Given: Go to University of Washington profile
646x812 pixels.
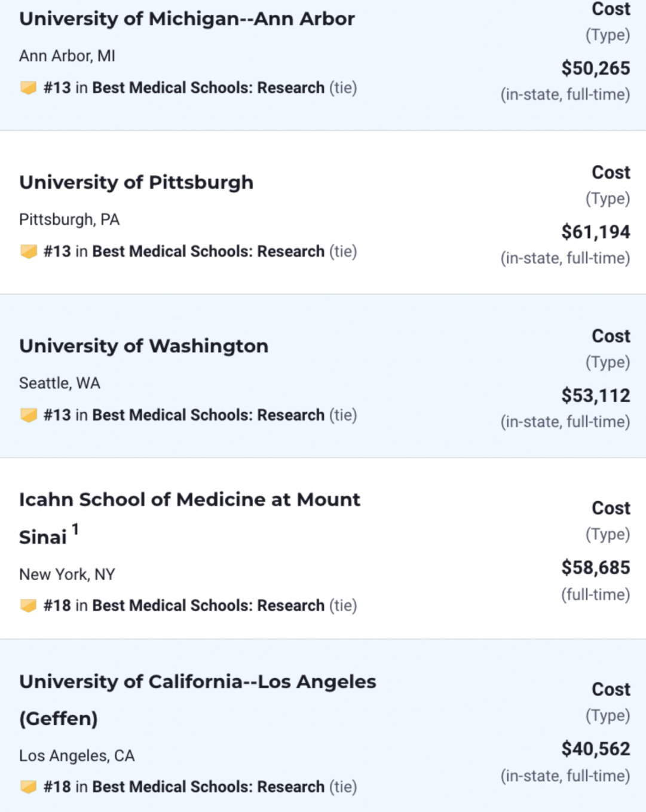Looking at the screenshot, I should click(x=143, y=347).
